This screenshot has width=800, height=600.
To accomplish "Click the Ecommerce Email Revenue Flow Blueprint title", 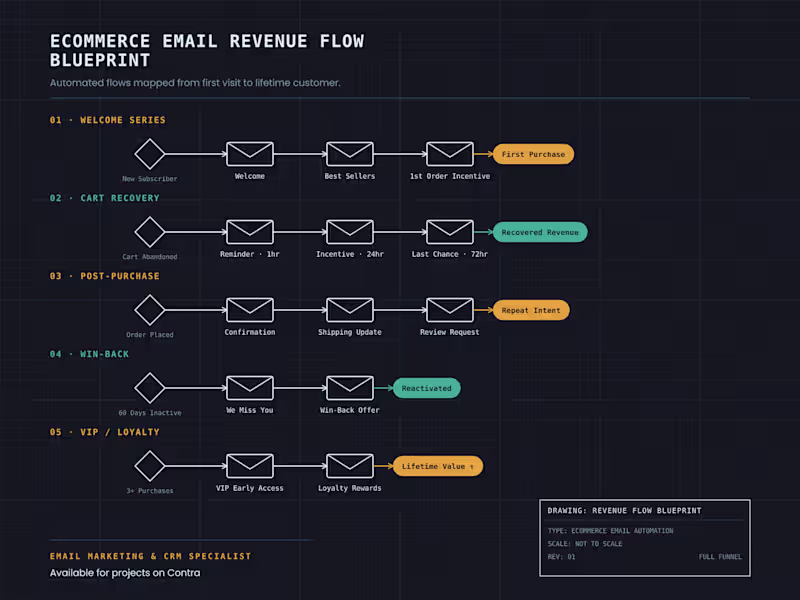I will 207,51.
